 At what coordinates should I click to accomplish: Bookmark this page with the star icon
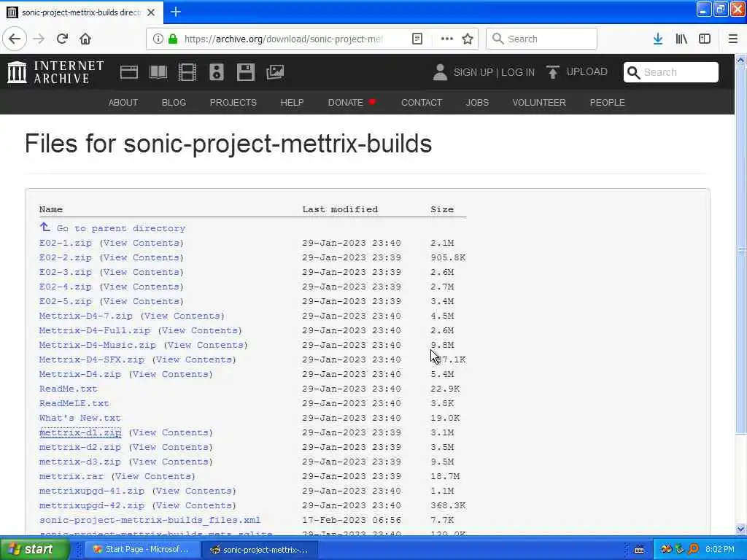(468, 39)
